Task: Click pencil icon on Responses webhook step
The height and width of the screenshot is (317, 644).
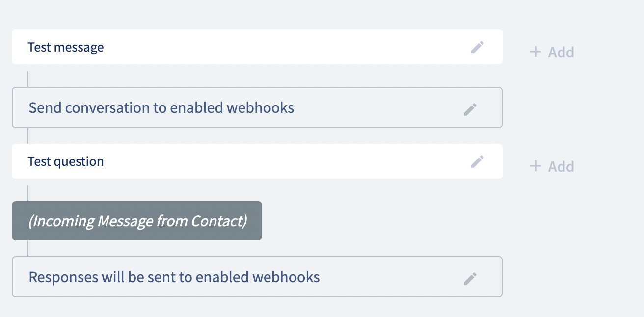Action: click(470, 279)
